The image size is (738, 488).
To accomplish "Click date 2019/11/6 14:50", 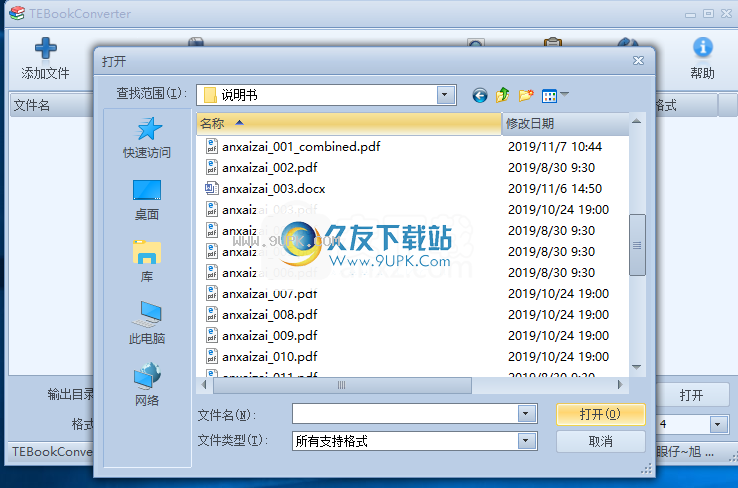I will pos(555,189).
